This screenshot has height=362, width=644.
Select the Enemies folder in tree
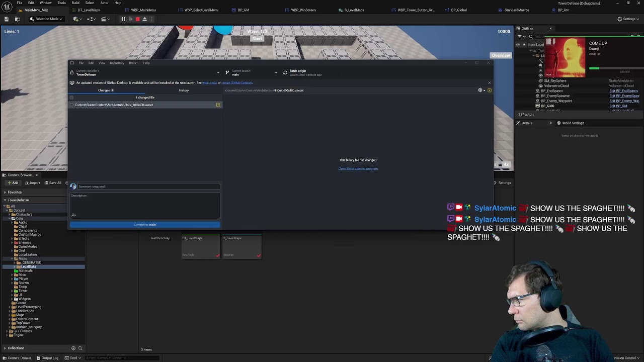tap(24, 243)
